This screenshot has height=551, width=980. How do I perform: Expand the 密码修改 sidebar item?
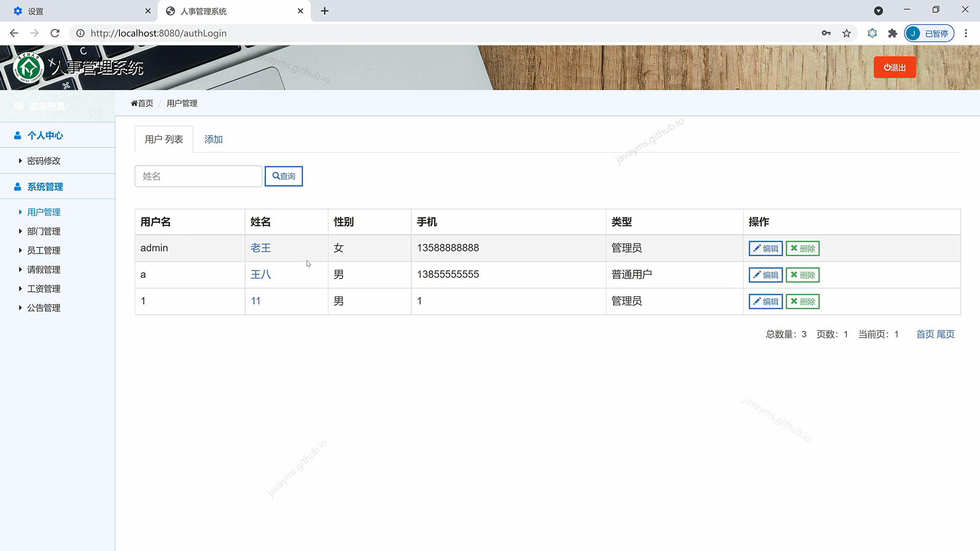coord(44,160)
